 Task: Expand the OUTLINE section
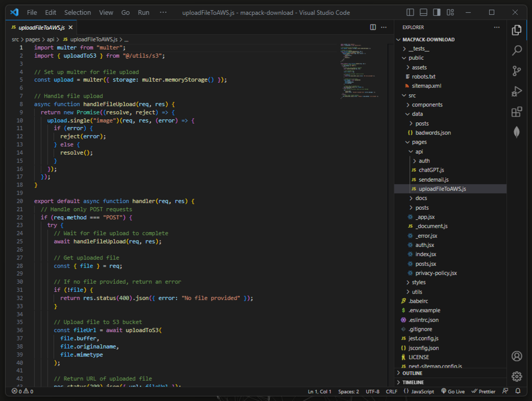[x=412, y=373]
